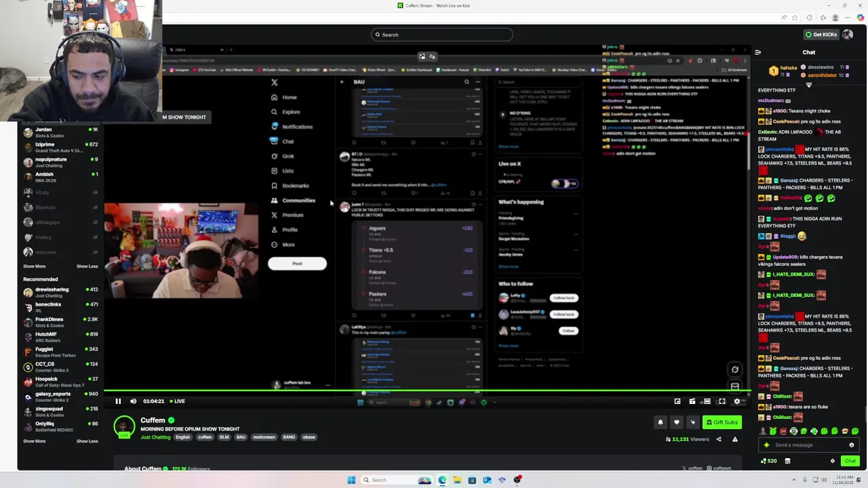Mute the stream volume speaker icon
The height and width of the screenshot is (488, 868).
133,401
